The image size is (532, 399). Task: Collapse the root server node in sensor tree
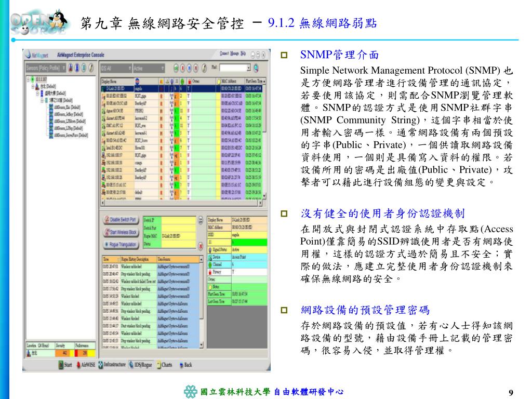(29, 79)
